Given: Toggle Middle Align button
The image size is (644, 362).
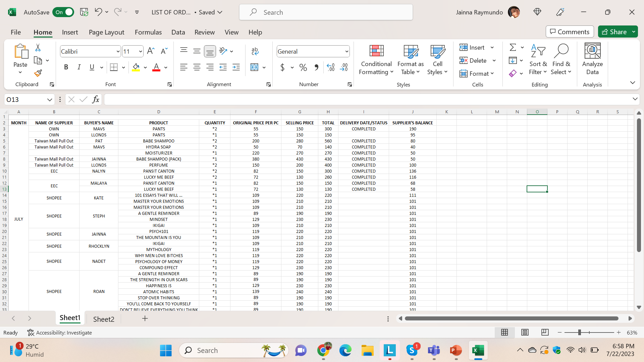Looking at the screenshot, I should point(197,51).
